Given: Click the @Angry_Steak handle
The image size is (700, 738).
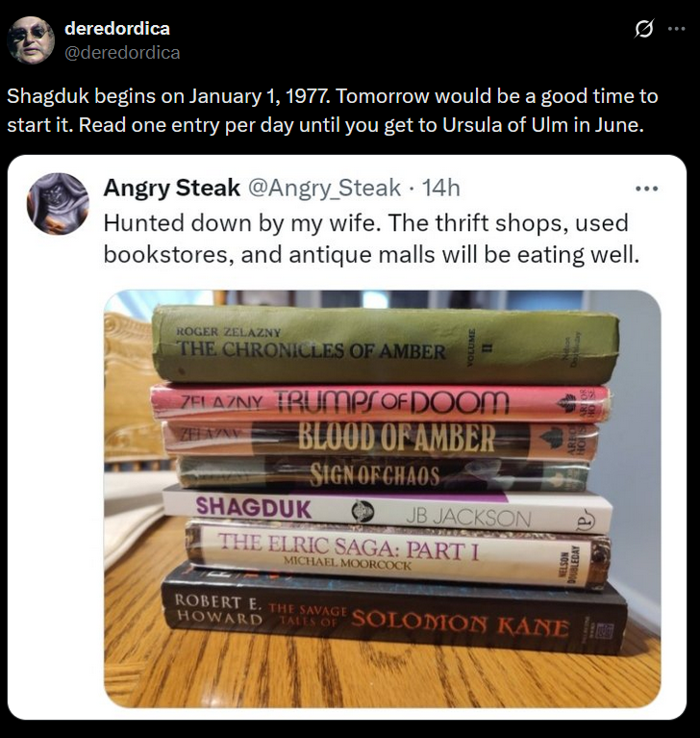Looking at the screenshot, I should (x=324, y=188).
